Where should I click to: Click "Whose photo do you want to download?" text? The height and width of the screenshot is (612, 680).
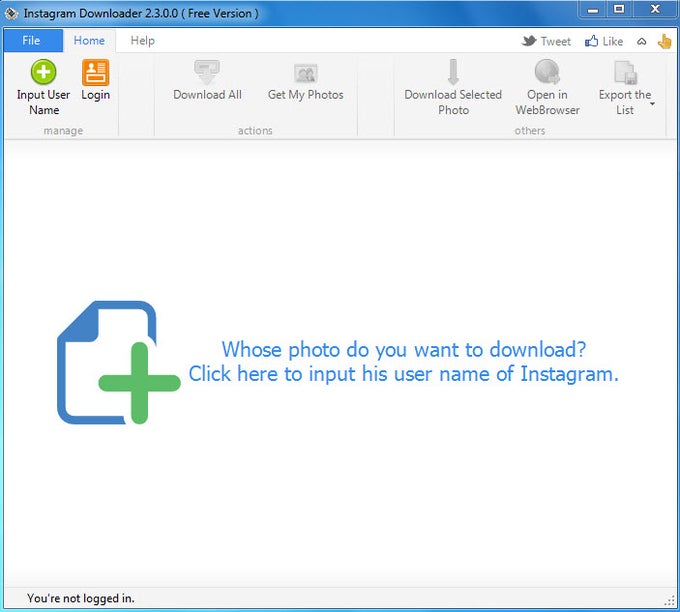click(x=404, y=350)
